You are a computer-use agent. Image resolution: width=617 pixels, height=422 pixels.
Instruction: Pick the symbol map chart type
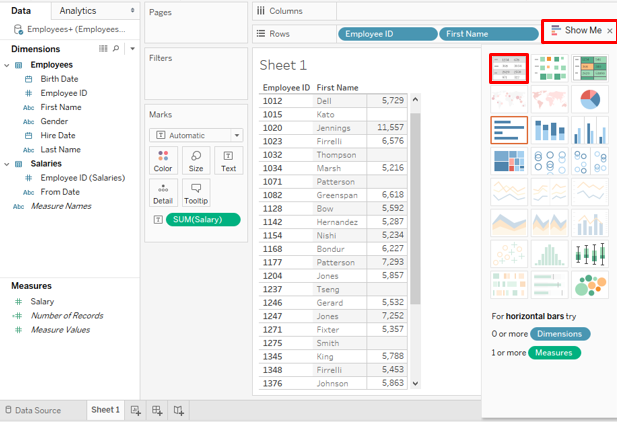coord(509,99)
